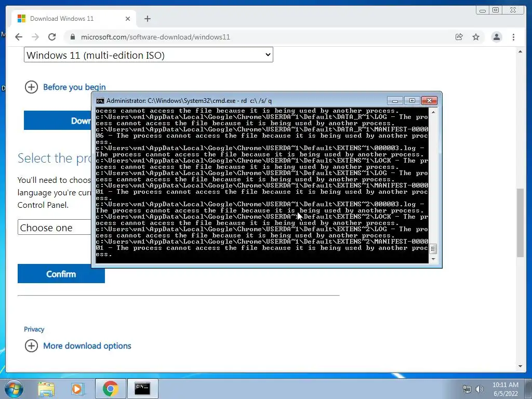Open a new Chrome tab
The width and height of the screenshot is (532, 399).
click(147, 19)
